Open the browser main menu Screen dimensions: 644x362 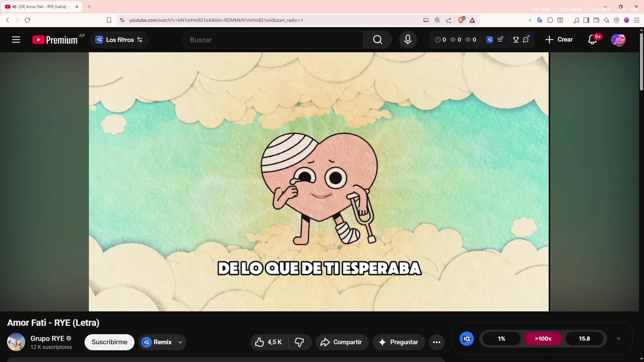(x=636, y=20)
